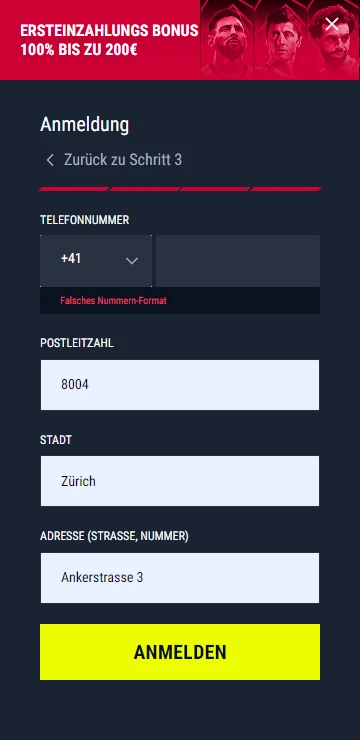
Task: Open the +41 country code dropdown
Action: click(x=96, y=261)
